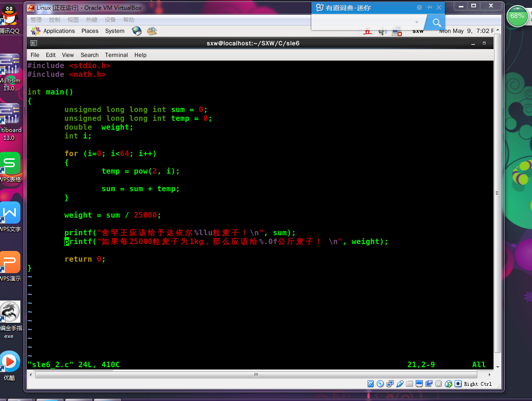The width and height of the screenshot is (532, 401).
Task: Open the Places menu
Action: [90, 31]
